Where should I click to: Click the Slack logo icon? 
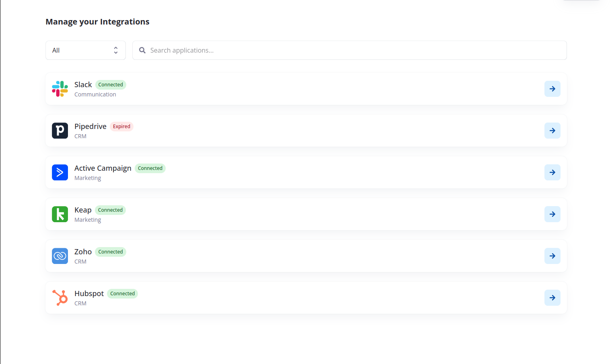point(60,89)
